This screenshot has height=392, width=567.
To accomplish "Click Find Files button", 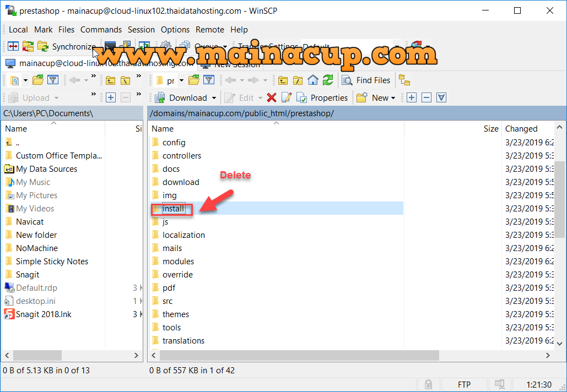I will tap(366, 80).
